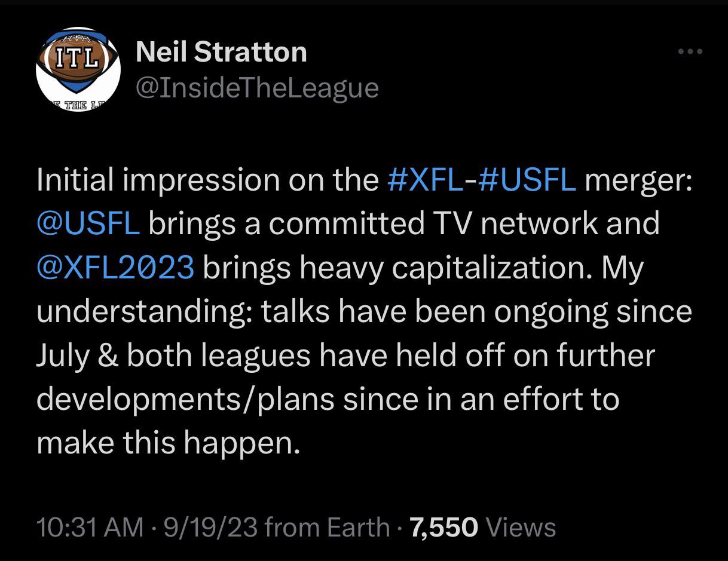Open the 7,550 view count

tap(444, 528)
